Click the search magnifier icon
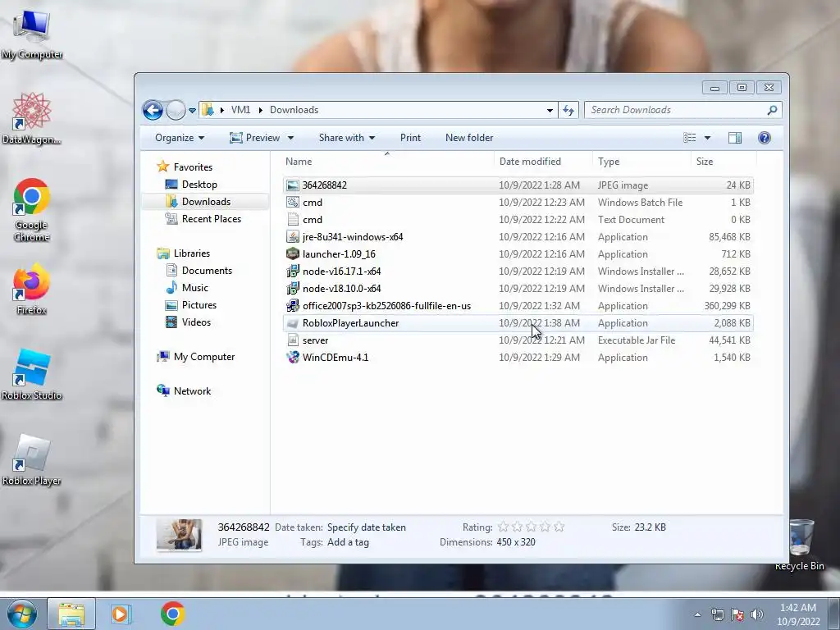This screenshot has height=630, width=840. pos(772,110)
